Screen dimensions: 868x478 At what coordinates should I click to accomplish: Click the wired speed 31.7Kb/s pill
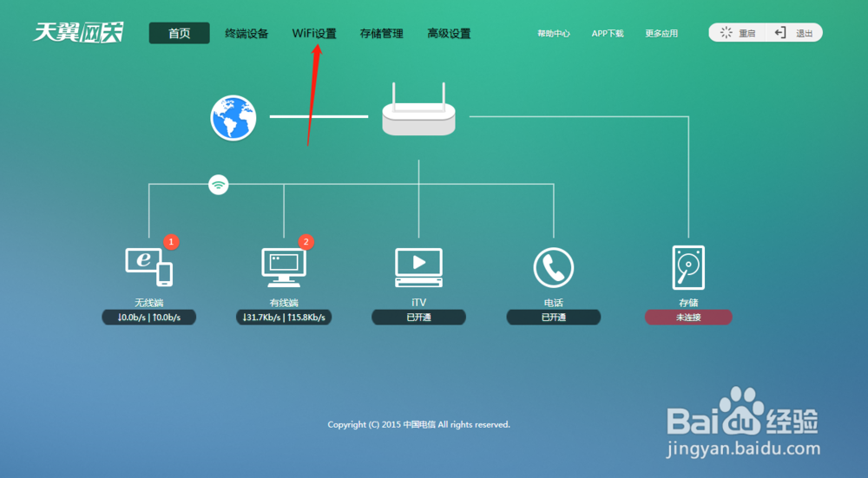284,318
